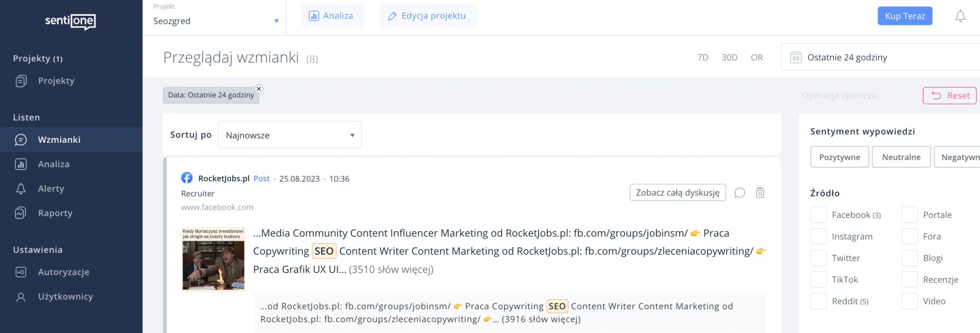Click the Kup Teraz button
Screen dimensions: 980x333
(x=904, y=16)
